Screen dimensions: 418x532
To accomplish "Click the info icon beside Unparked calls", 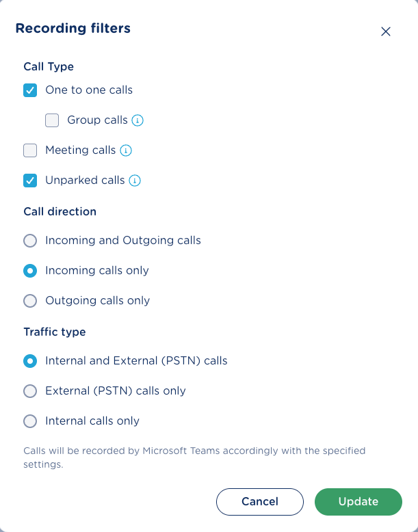I will (x=135, y=181).
